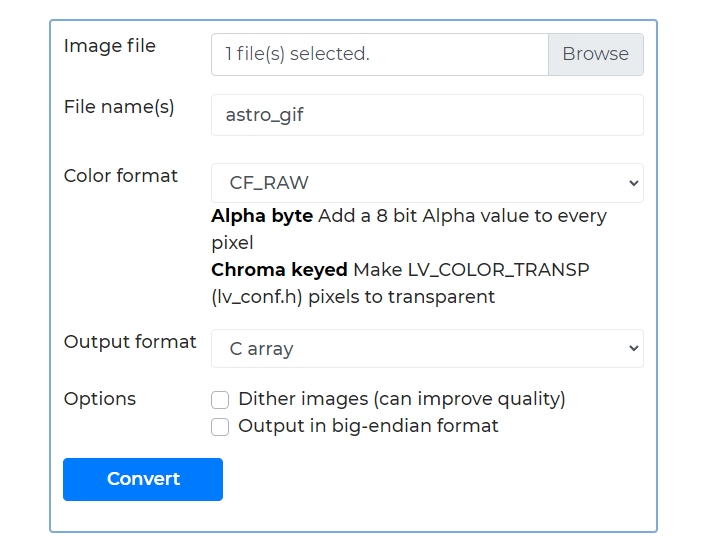This screenshot has width=707, height=545.
Task: Click the 'Dither images (can improve quality)' label
Action: point(401,399)
